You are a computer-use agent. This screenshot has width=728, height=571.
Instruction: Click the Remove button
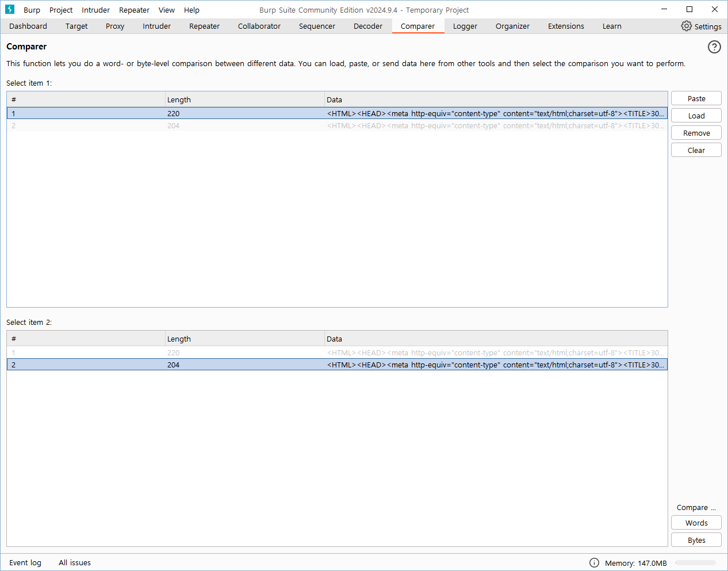[x=696, y=133]
